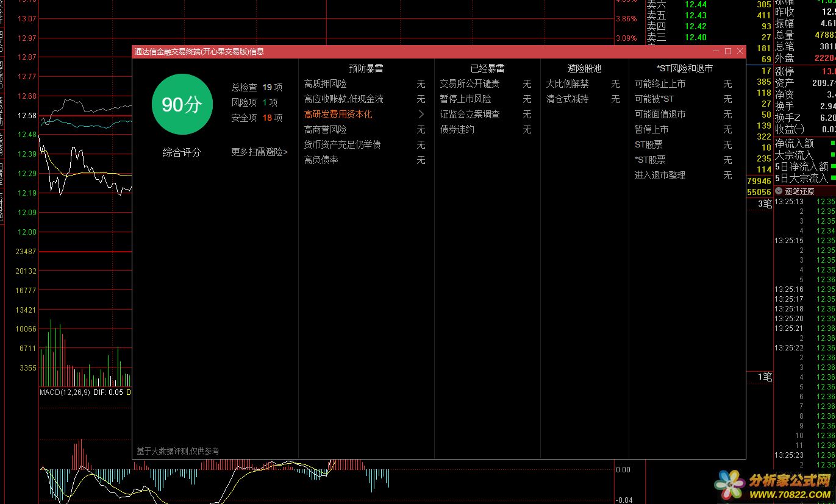Expand the 高研发费用资本化 chevron arrow
Screen dimensions: 836x504
pyautogui.click(x=421, y=114)
